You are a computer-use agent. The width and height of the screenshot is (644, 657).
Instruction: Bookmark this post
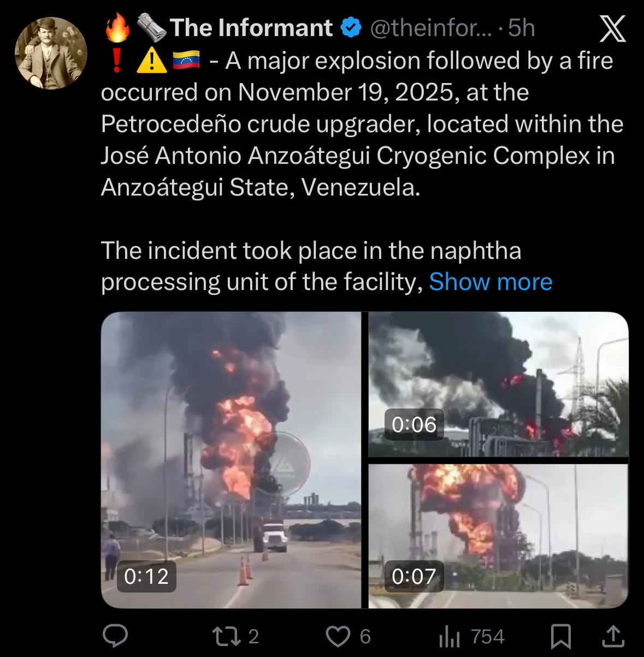[x=561, y=636]
